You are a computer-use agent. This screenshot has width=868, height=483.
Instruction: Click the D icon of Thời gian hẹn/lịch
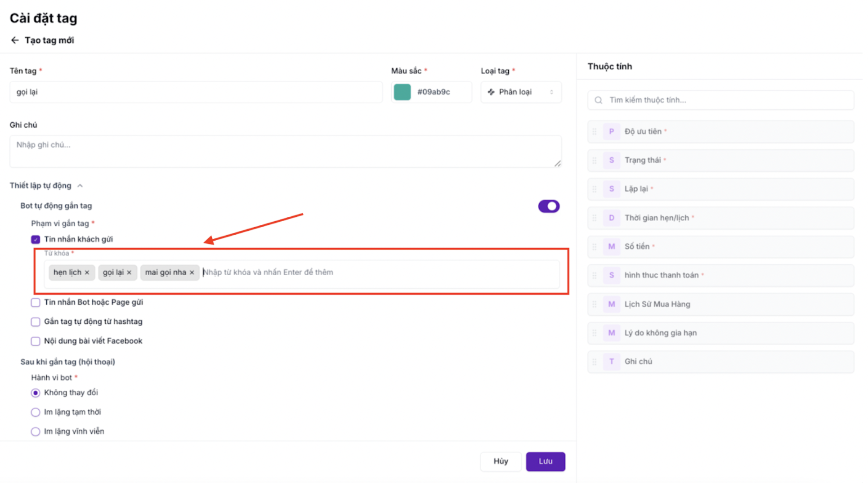pyautogui.click(x=612, y=218)
